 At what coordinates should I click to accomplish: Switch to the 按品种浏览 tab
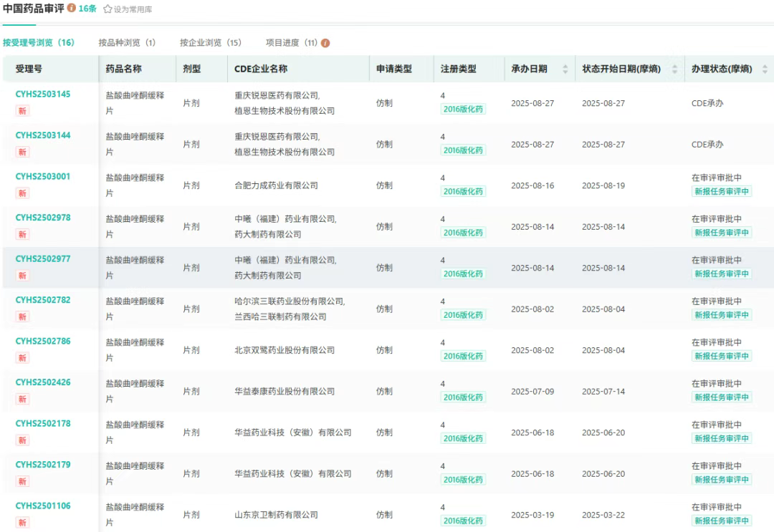pos(127,43)
